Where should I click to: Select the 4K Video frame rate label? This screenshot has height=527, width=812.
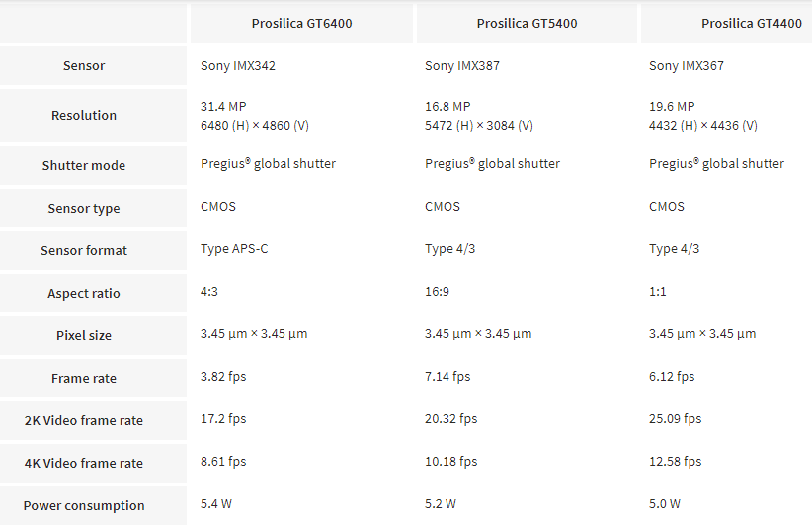[84, 464]
